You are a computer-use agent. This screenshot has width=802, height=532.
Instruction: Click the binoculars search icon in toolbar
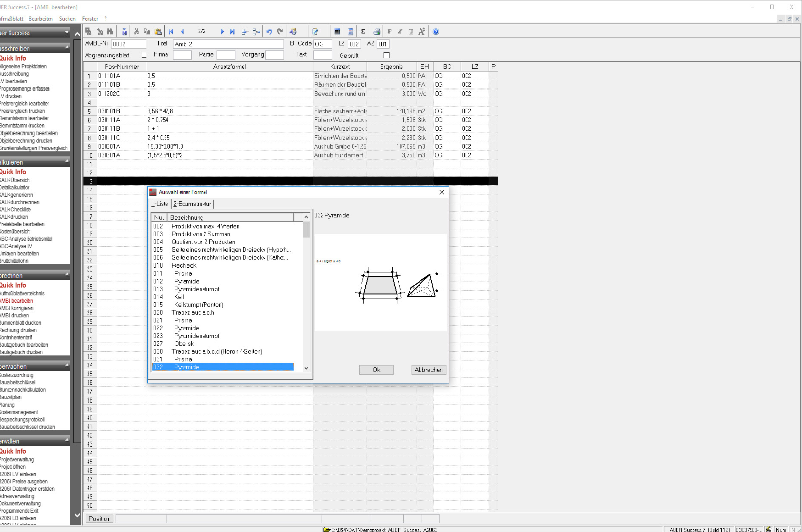point(110,32)
